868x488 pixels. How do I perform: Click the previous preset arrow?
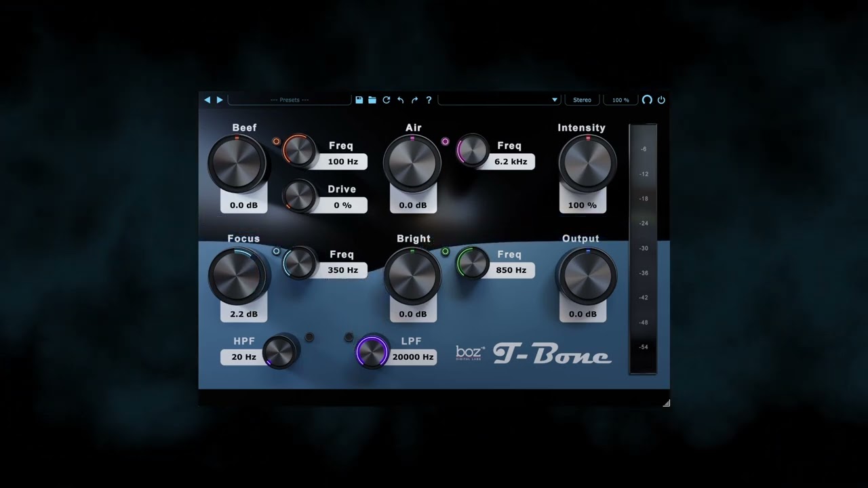coord(208,100)
